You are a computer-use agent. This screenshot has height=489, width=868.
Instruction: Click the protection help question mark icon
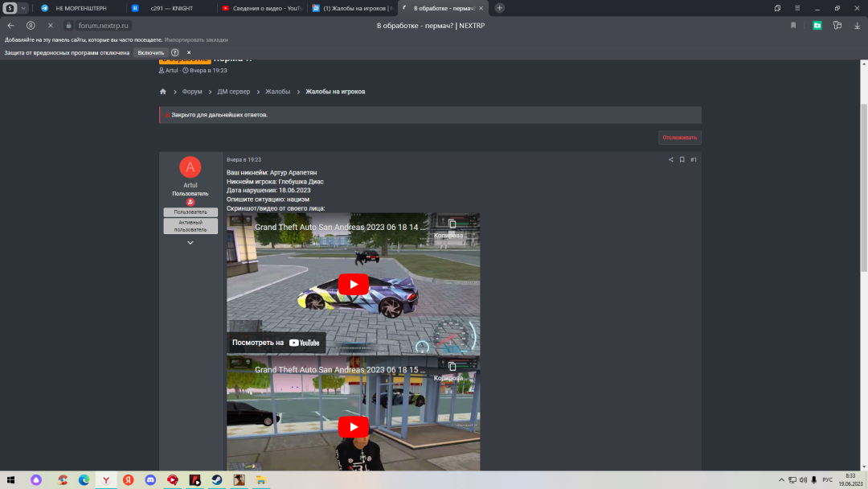pyautogui.click(x=175, y=52)
